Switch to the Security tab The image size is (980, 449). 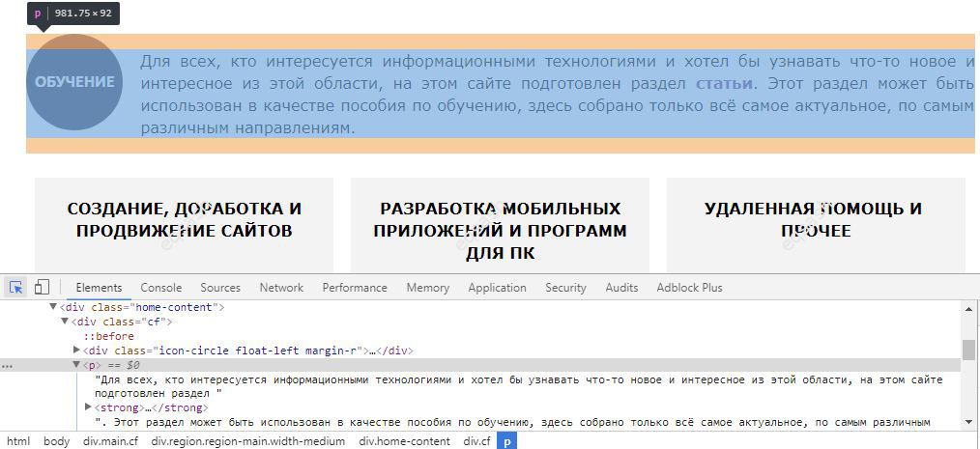click(x=565, y=288)
